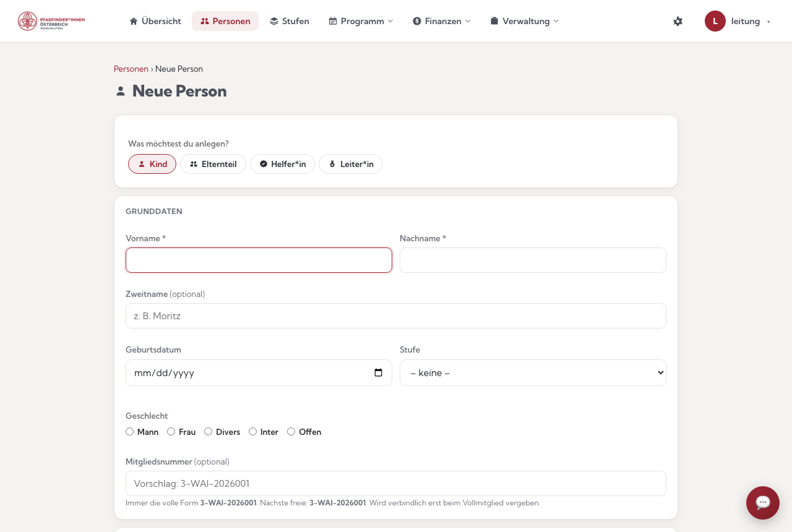The width and height of the screenshot is (792, 532).
Task: Select the Frau gender radio
Action: 171,432
